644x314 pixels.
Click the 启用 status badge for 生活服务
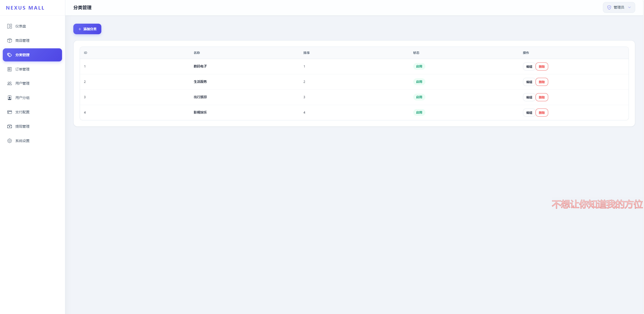[419, 82]
